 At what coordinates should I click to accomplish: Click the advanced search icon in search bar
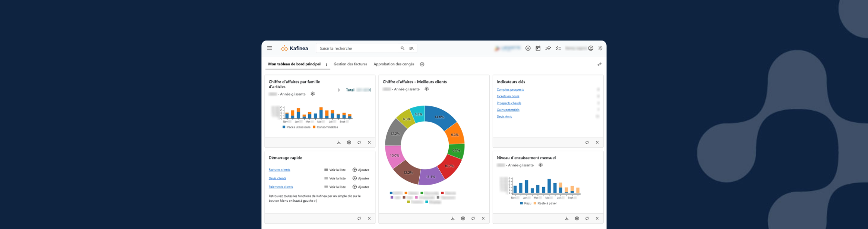[x=412, y=48]
